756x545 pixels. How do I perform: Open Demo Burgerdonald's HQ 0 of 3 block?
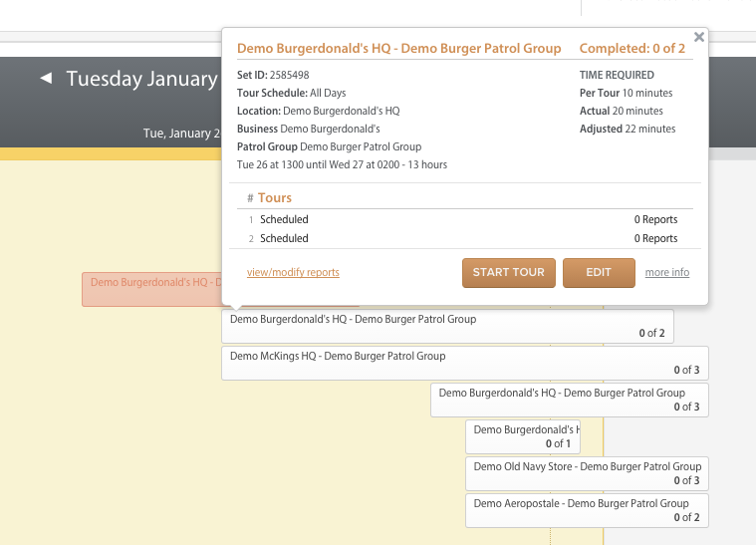570,400
